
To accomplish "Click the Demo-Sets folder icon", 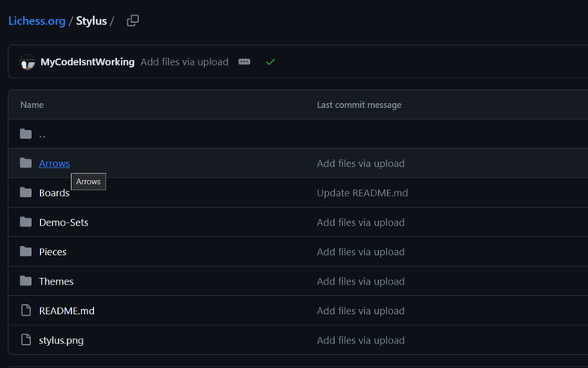I will click(x=25, y=222).
